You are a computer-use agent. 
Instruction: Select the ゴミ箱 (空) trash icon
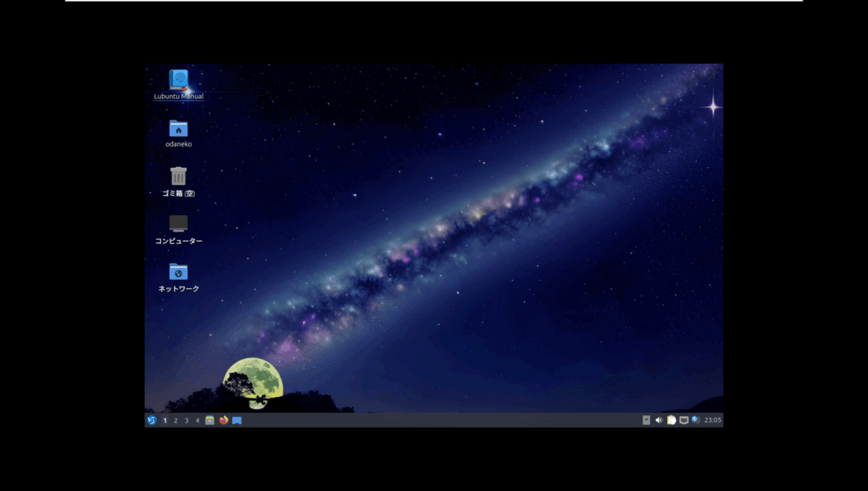(178, 176)
